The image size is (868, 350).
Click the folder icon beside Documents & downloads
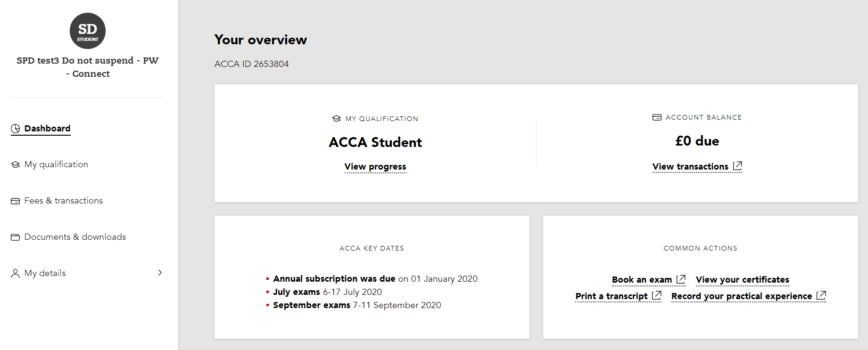coord(15,236)
